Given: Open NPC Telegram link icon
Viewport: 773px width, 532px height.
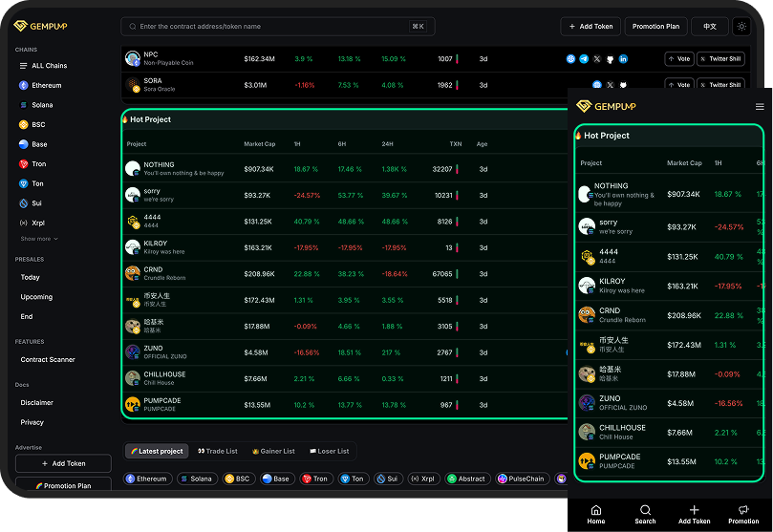Looking at the screenshot, I should click(x=584, y=59).
